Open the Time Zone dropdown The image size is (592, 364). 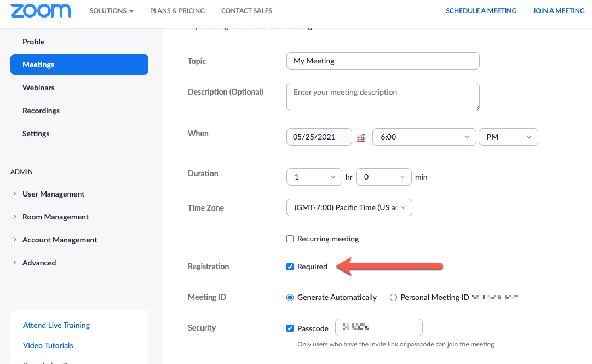click(349, 207)
